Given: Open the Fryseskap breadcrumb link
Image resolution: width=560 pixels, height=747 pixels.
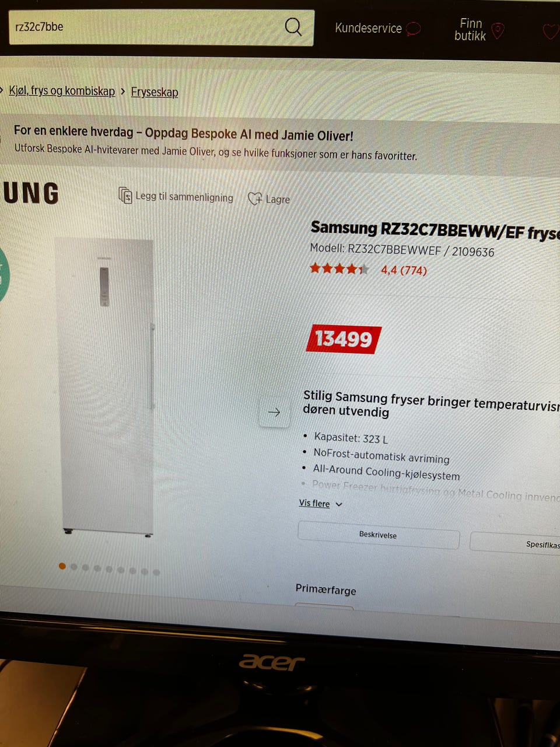Looking at the screenshot, I should click(x=155, y=92).
